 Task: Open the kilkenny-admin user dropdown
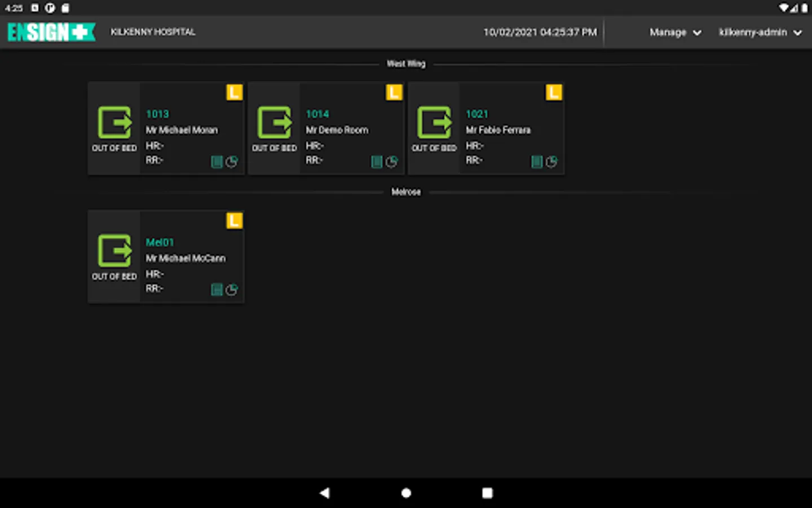(x=753, y=32)
